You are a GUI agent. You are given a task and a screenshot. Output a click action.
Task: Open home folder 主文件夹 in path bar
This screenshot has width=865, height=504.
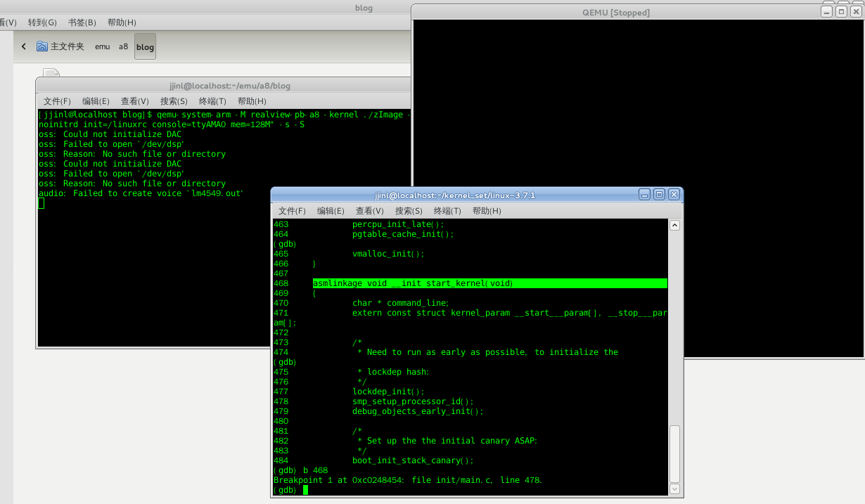(60, 46)
